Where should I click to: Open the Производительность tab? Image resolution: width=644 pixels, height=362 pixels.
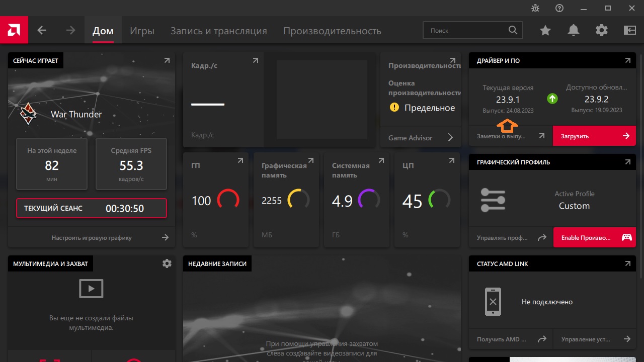click(332, 31)
